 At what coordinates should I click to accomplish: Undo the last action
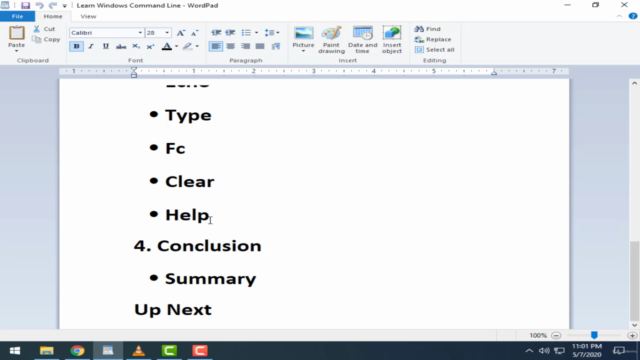pyautogui.click(x=39, y=5)
